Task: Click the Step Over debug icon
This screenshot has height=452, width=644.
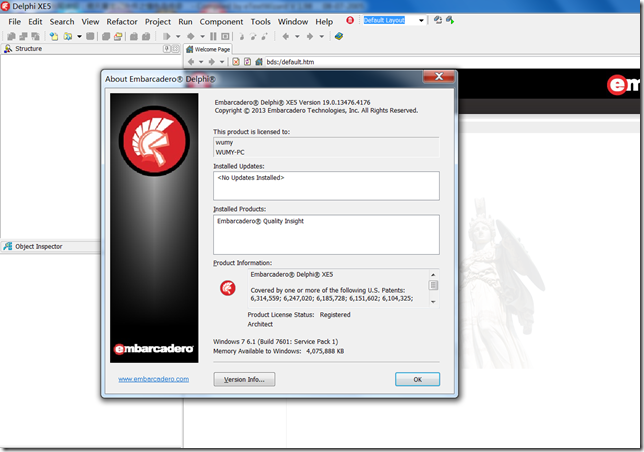Action: pos(253,37)
